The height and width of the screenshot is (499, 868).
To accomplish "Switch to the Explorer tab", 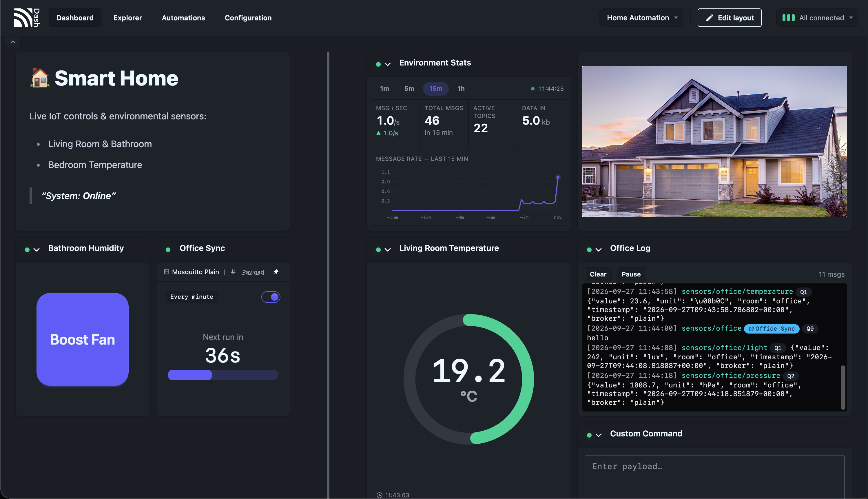I will pos(128,18).
